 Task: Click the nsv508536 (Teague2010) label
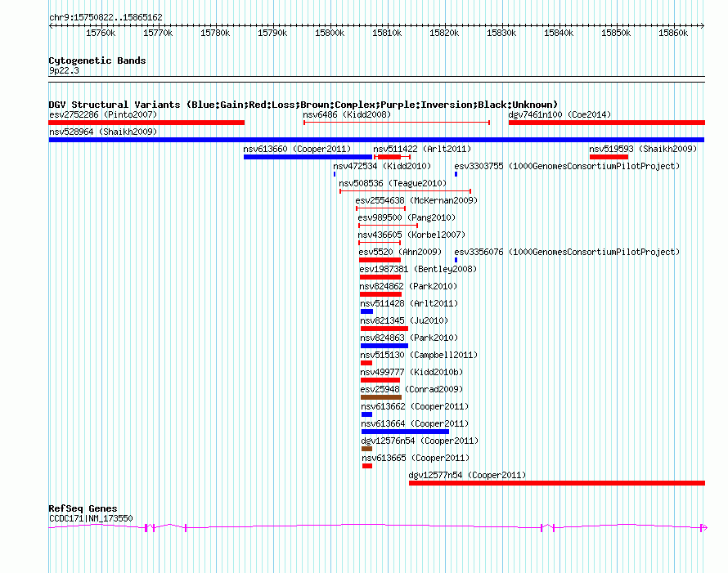click(393, 183)
